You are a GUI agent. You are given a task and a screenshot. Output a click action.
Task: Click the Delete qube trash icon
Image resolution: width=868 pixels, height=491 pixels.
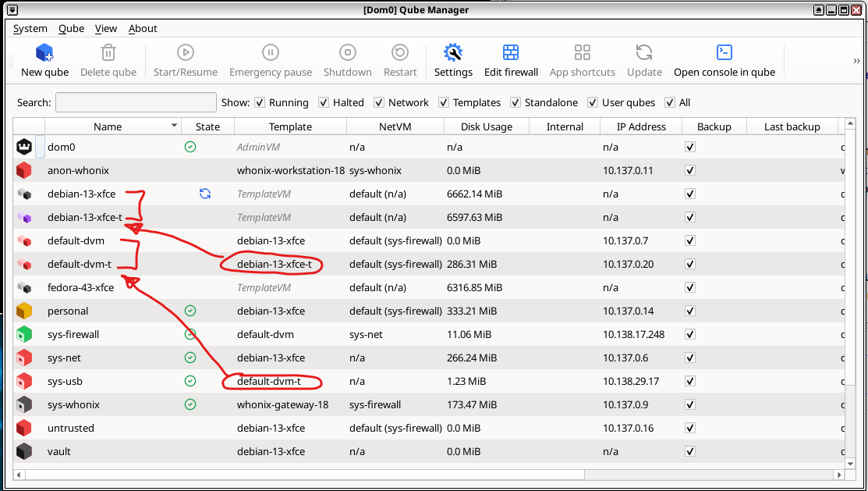(x=108, y=52)
